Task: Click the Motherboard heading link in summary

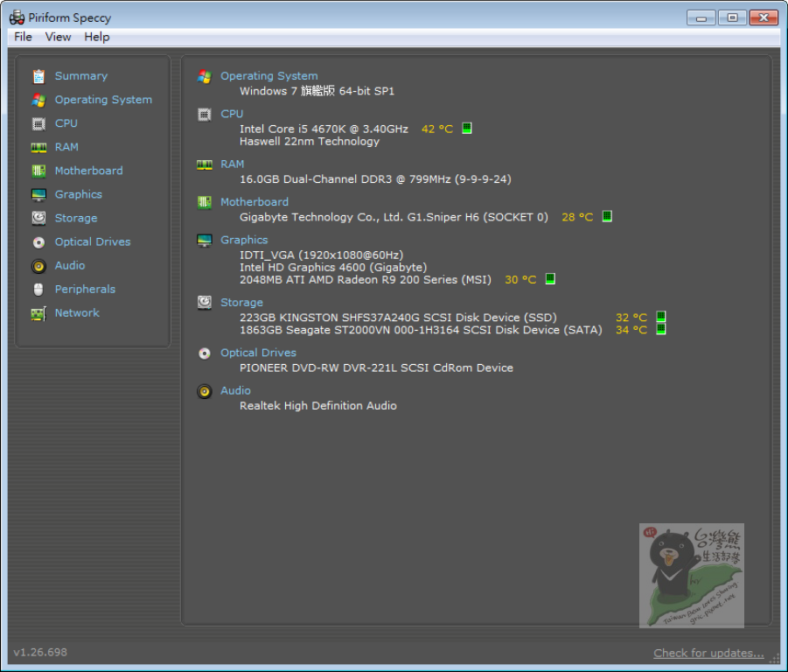Action: tap(255, 202)
